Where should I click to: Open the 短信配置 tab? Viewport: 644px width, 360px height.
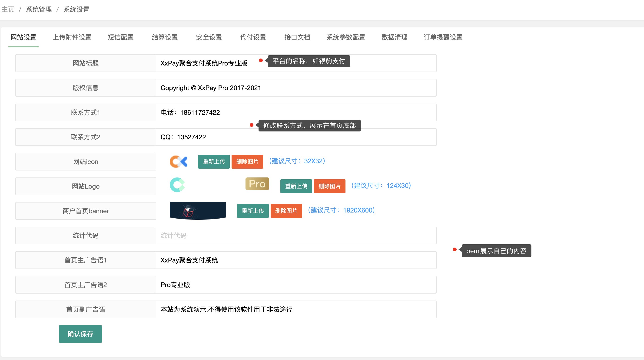[x=120, y=37]
